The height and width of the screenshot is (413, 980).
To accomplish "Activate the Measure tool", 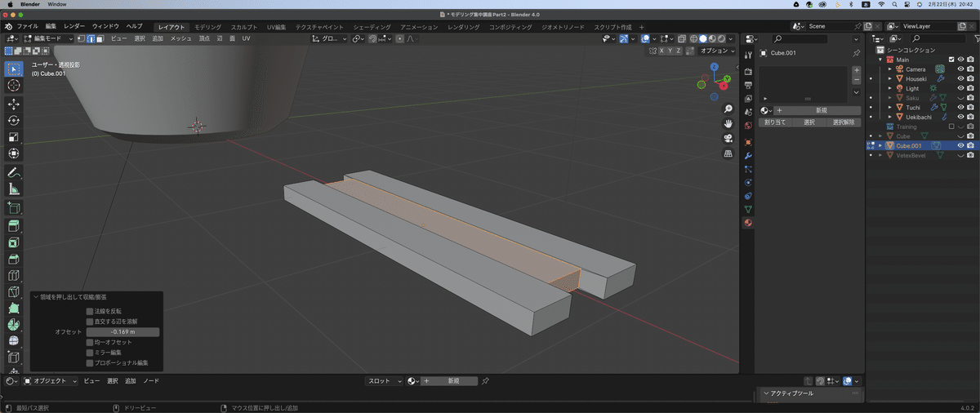I will pyautogui.click(x=14, y=189).
